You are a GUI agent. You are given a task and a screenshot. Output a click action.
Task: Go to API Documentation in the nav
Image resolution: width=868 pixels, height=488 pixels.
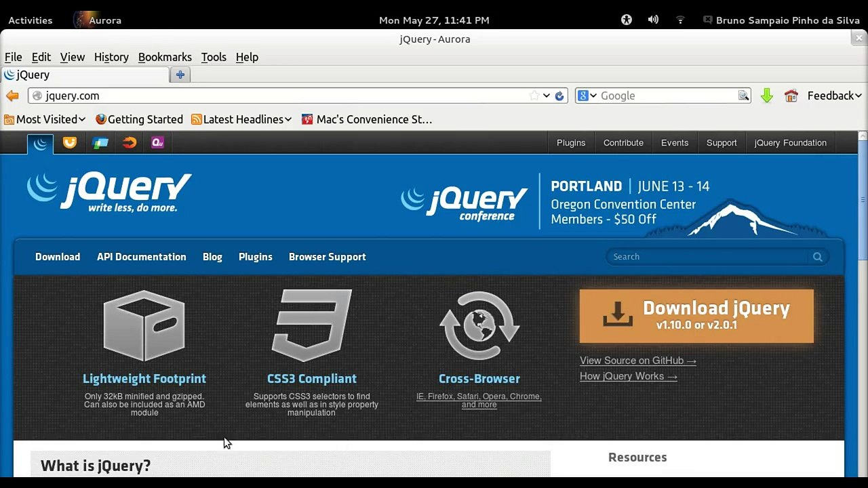141,257
